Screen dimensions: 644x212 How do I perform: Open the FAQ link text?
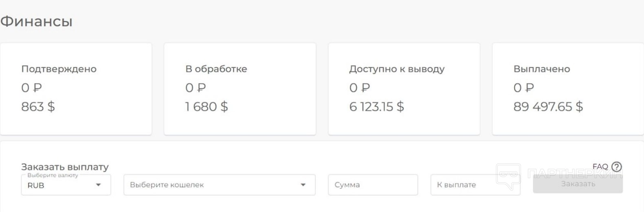(x=600, y=166)
